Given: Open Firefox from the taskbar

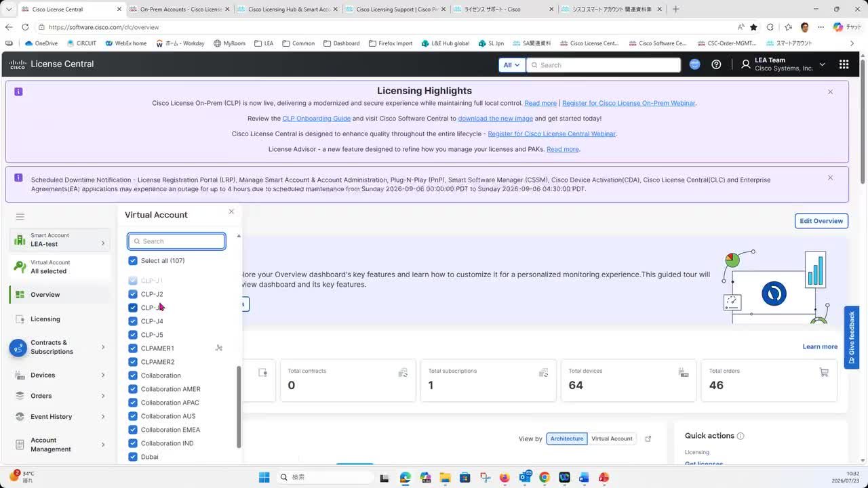Looking at the screenshot, I should pos(505,477).
